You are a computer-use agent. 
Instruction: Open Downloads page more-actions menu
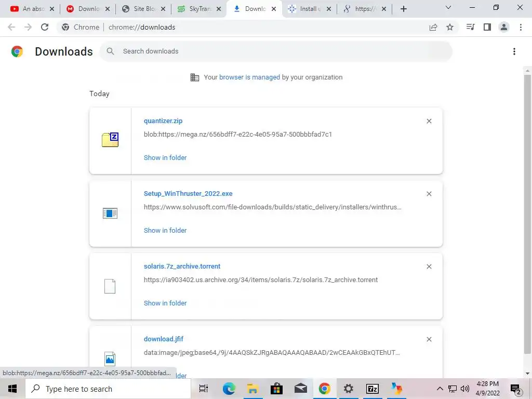click(x=514, y=51)
